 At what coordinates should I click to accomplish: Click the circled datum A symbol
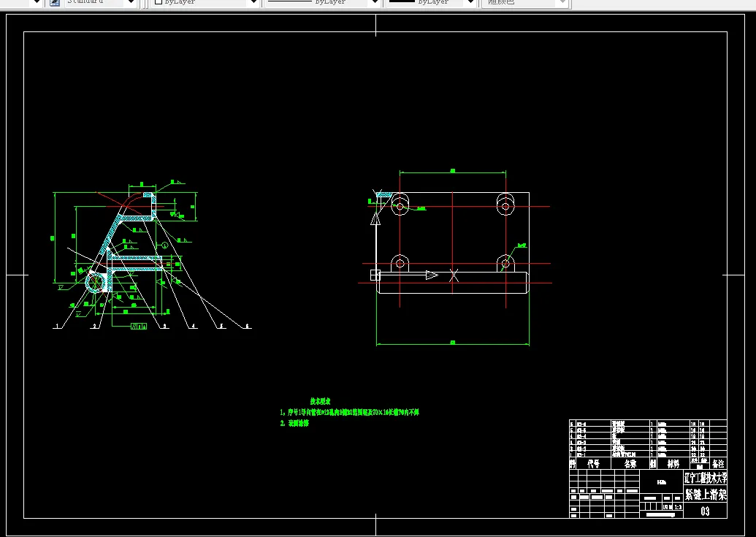point(164,245)
